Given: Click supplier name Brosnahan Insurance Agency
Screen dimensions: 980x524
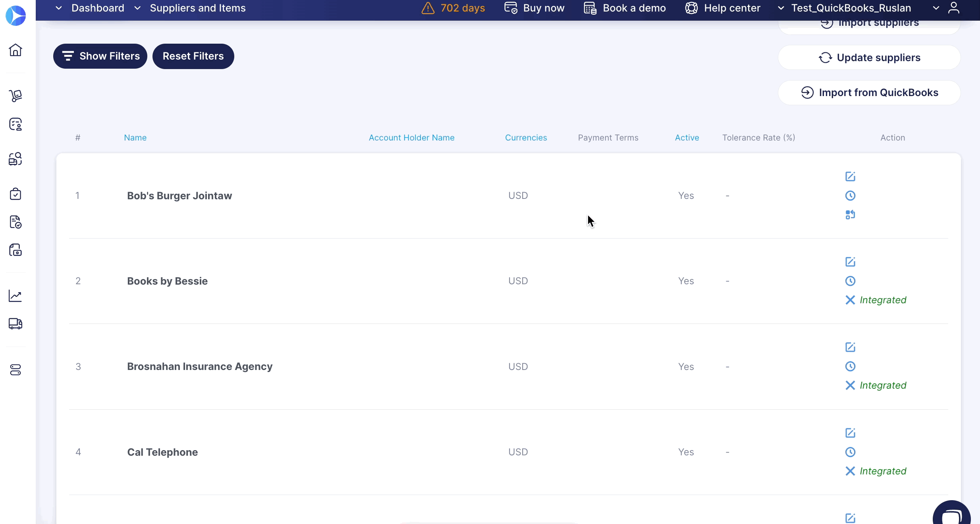Looking at the screenshot, I should (x=200, y=366).
